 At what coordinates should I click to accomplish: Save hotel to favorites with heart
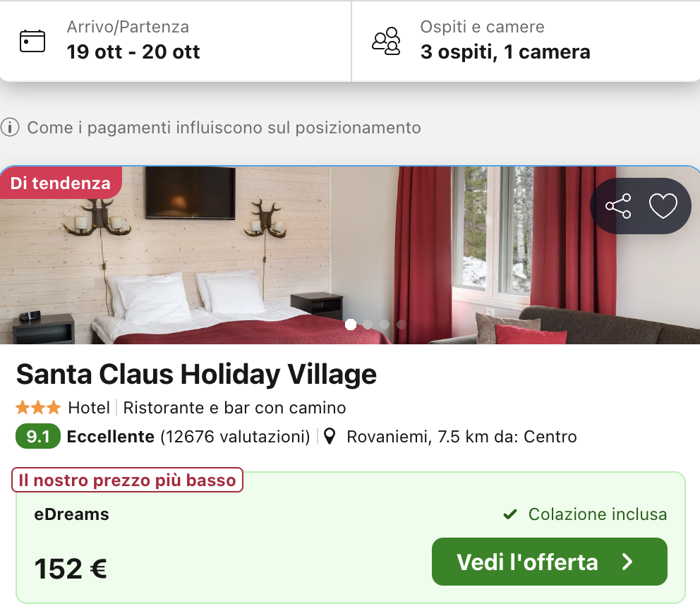tap(663, 206)
